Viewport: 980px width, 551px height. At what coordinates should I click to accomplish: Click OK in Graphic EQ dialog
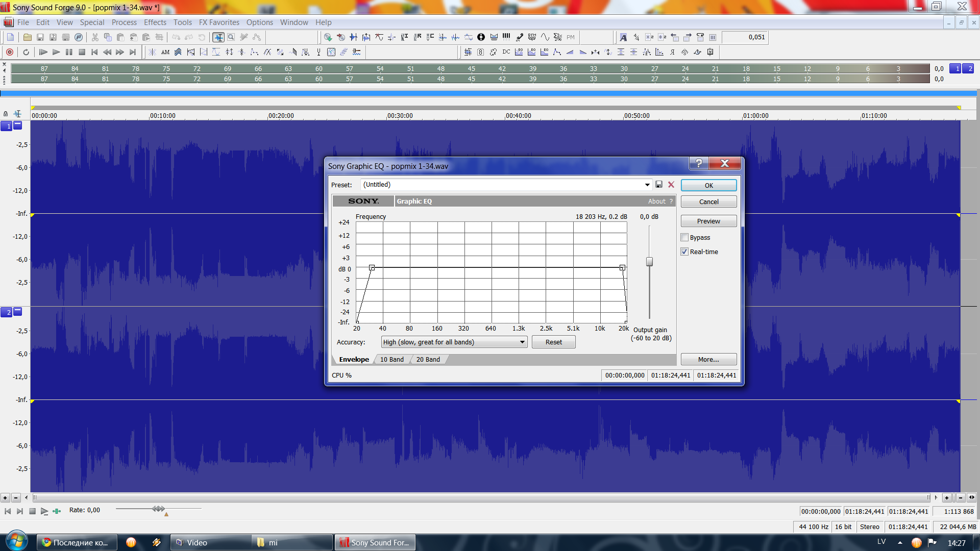(708, 185)
